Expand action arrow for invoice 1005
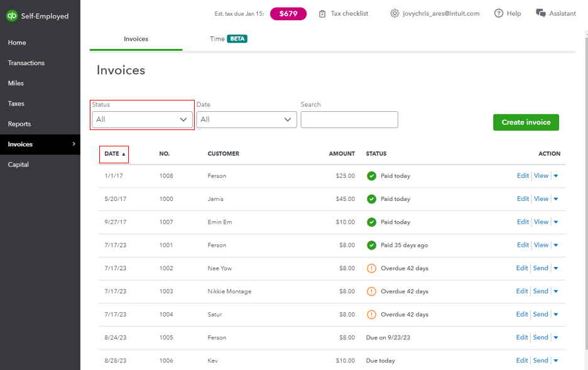 [x=556, y=338]
